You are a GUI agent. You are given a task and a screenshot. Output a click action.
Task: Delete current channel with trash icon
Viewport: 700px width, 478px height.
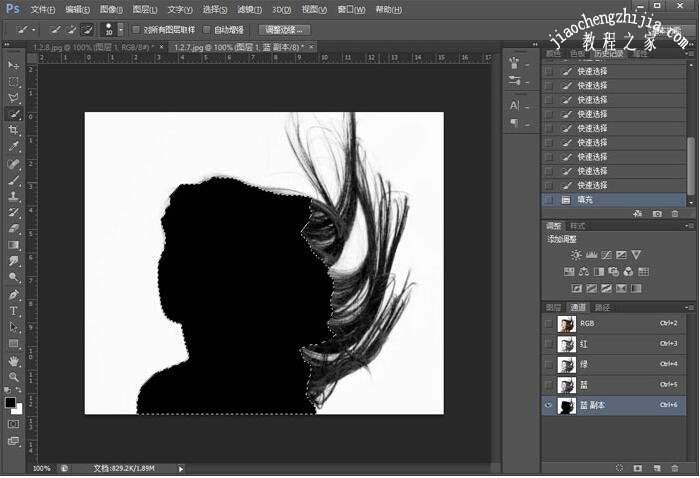point(675,467)
